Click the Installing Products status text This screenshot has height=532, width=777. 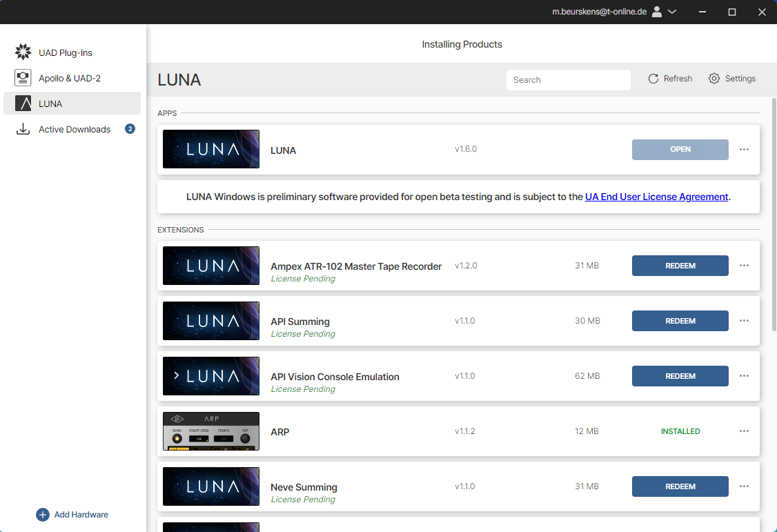pyautogui.click(x=462, y=44)
